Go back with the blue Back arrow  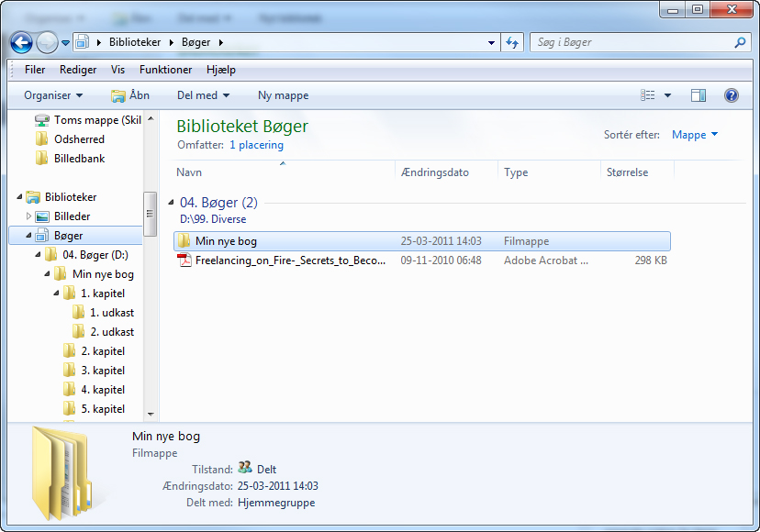pos(21,42)
